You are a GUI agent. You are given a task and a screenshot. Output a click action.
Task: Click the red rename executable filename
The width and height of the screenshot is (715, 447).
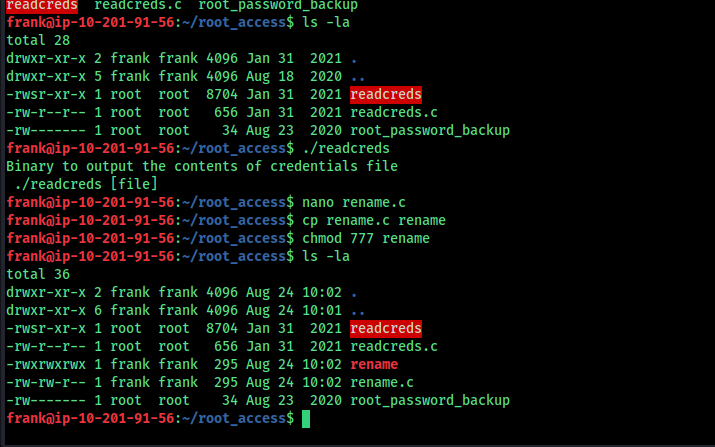(374, 364)
